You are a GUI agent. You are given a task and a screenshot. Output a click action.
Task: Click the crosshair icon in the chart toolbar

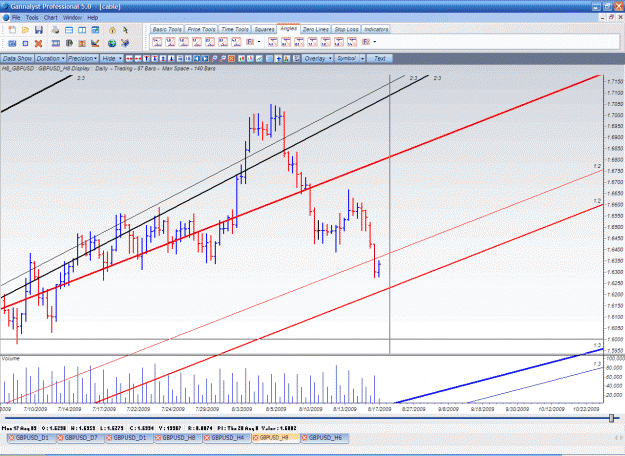pos(278,59)
